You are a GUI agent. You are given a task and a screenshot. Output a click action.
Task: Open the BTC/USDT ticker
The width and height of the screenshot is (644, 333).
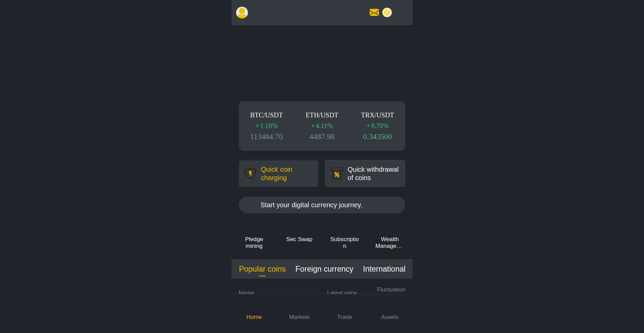(x=266, y=126)
